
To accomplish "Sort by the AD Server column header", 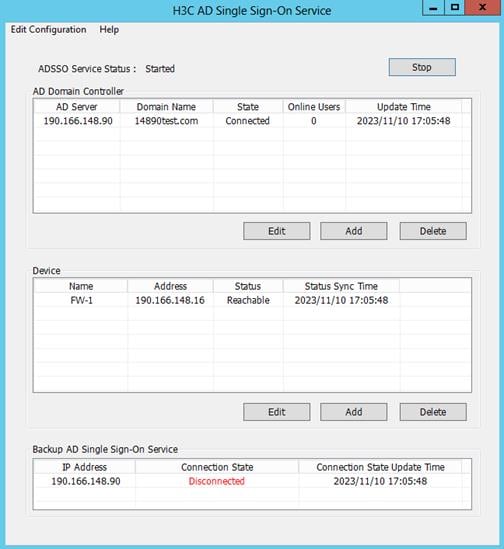I will coord(77,107).
